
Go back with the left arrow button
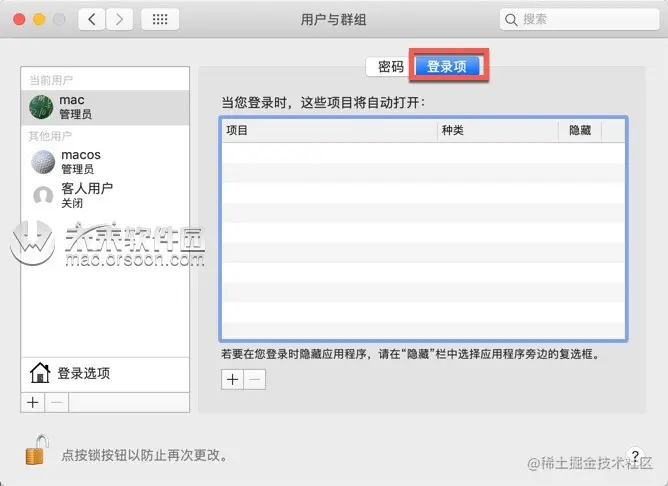(92, 19)
